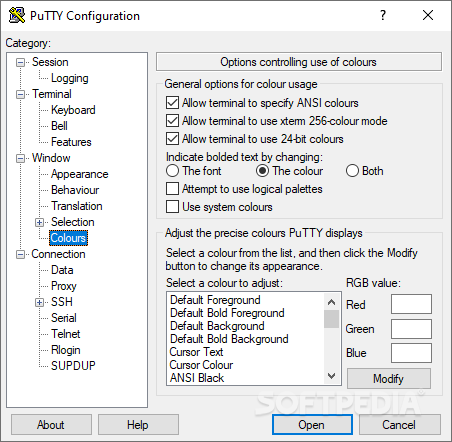Image resolution: width=452 pixels, height=442 pixels.
Task: Select the Colours category
Action: click(68, 238)
